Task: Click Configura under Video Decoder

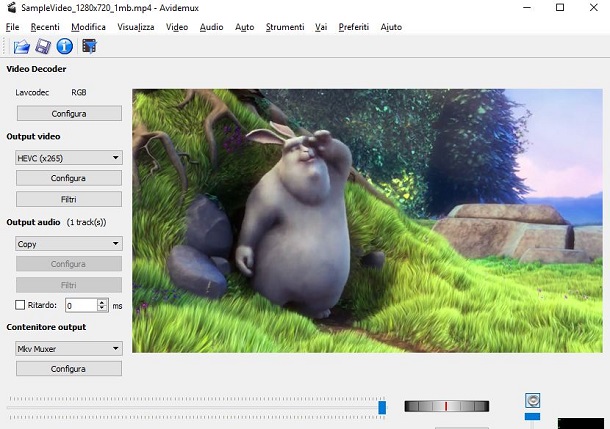Action: 69,114
